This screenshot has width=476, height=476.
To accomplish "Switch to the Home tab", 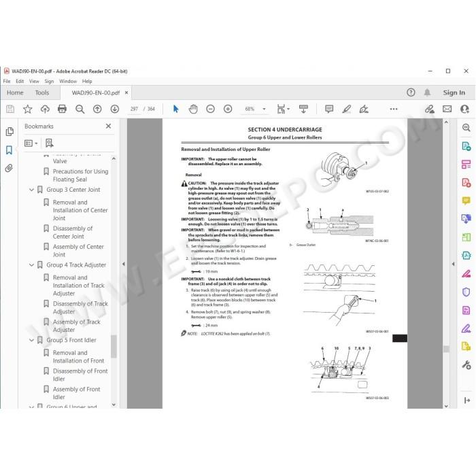I will (x=15, y=92).
